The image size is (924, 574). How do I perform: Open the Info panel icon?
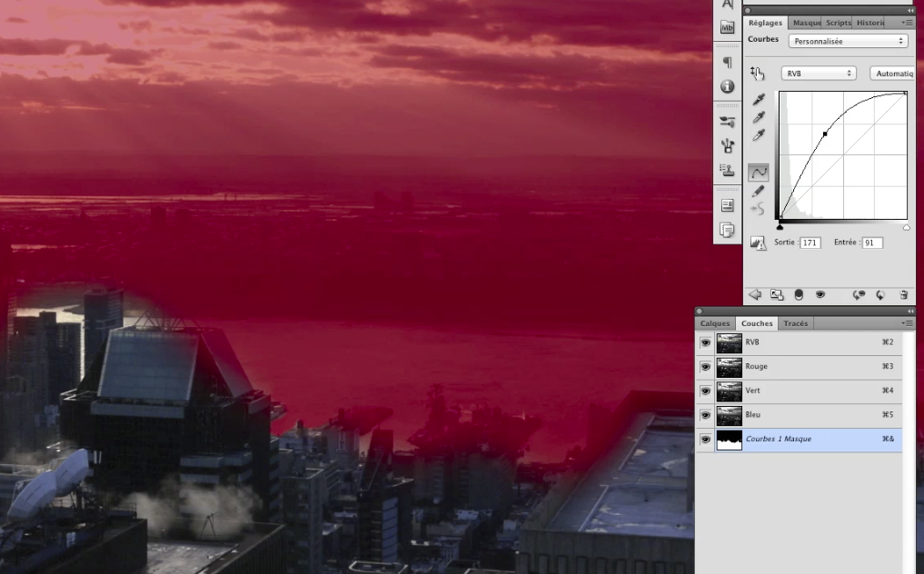(727, 86)
